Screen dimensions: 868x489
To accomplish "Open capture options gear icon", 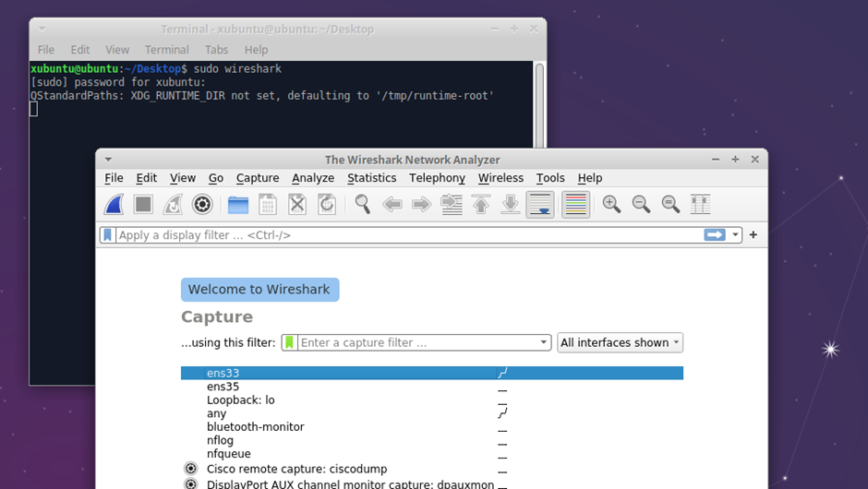I will (202, 204).
